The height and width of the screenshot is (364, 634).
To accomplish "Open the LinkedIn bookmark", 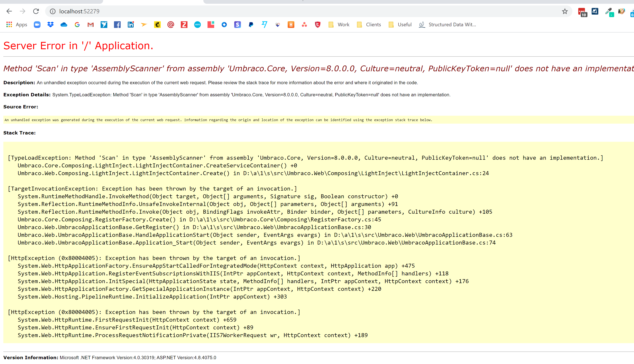I will tap(131, 25).
